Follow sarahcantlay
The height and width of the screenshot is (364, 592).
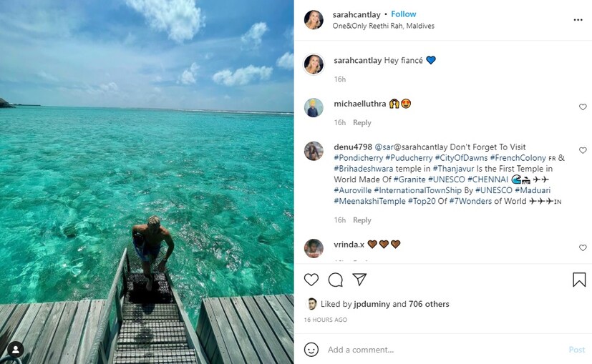(404, 14)
